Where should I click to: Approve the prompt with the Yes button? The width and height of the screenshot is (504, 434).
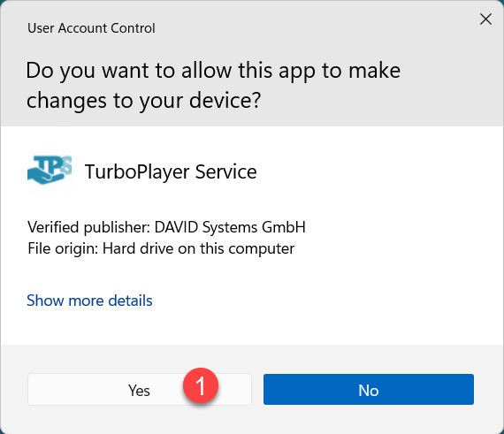click(x=140, y=389)
